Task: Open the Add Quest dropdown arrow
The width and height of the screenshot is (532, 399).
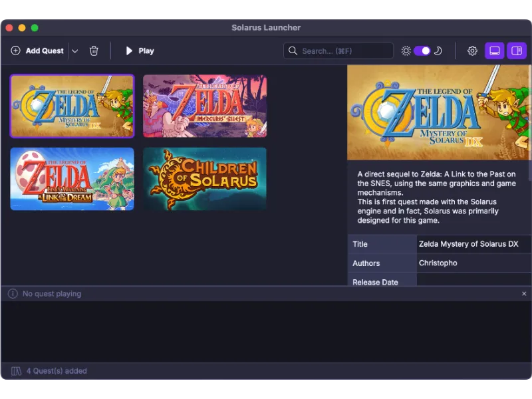Action: [x=75, y=51]
